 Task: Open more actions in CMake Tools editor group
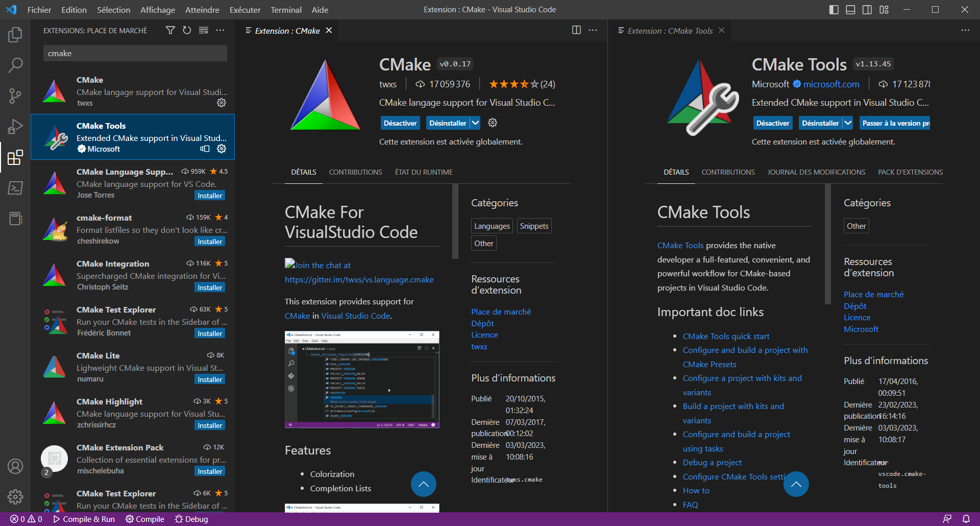[965, 30]
